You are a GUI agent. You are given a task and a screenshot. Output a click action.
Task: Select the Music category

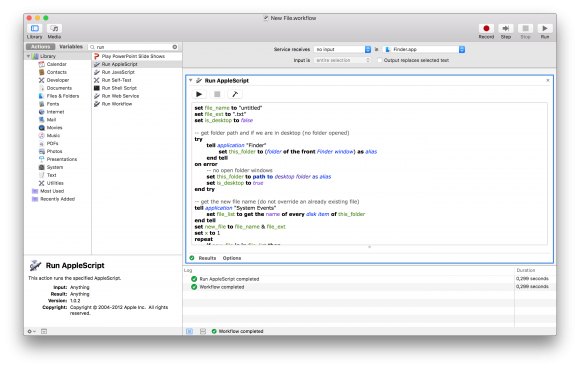tap(53, 136)
